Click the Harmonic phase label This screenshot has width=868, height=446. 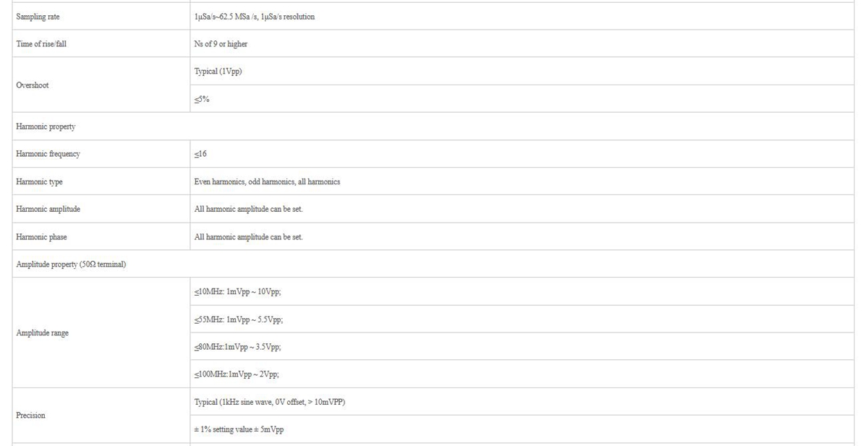pyautogui.click(x=41, y=237)
